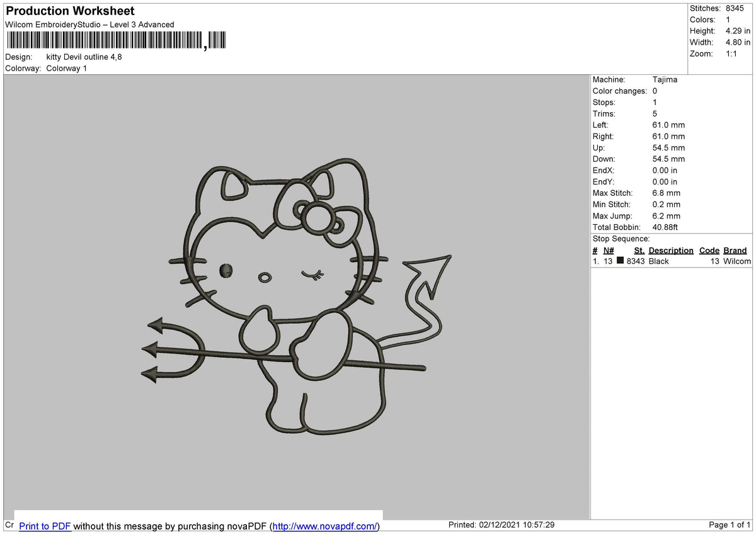The width and height of the screenshot is (756, 534).
Task: Open the novapdf.com link
Action: pos(324,526)
